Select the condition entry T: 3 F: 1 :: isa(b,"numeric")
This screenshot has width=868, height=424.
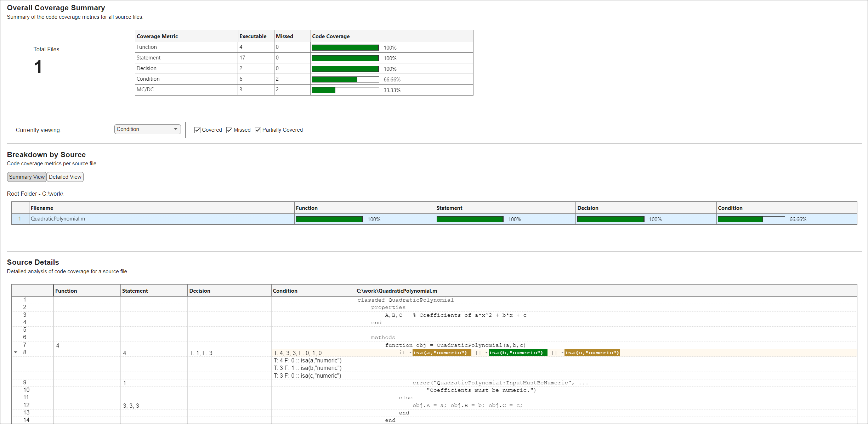pyautogui.click(x=307, y=368)
